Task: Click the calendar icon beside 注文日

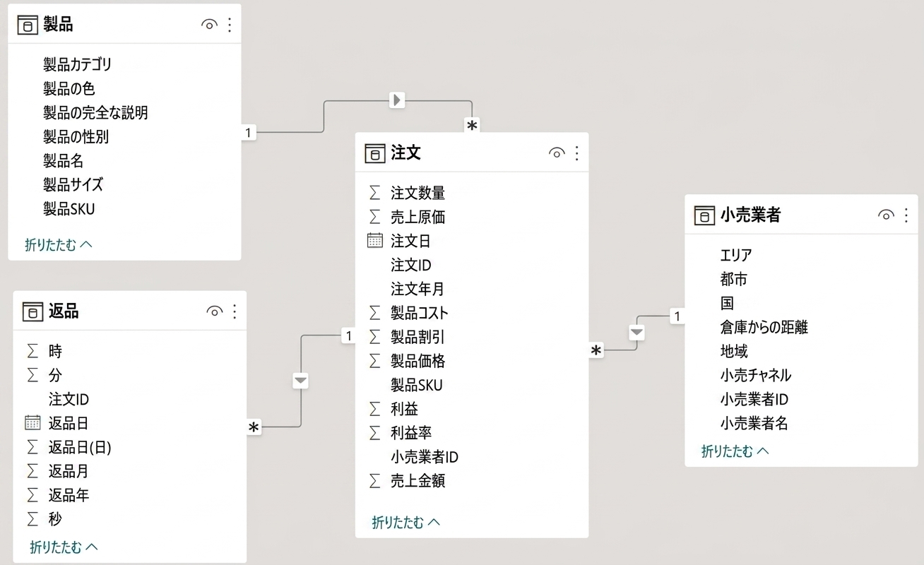Action: pyautogui.click(x=375, y=241)
